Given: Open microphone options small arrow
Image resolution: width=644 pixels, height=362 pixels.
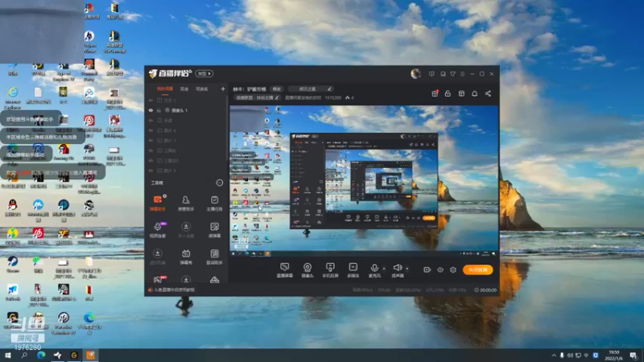Looking at the screenshot, I should click(384, 269).
